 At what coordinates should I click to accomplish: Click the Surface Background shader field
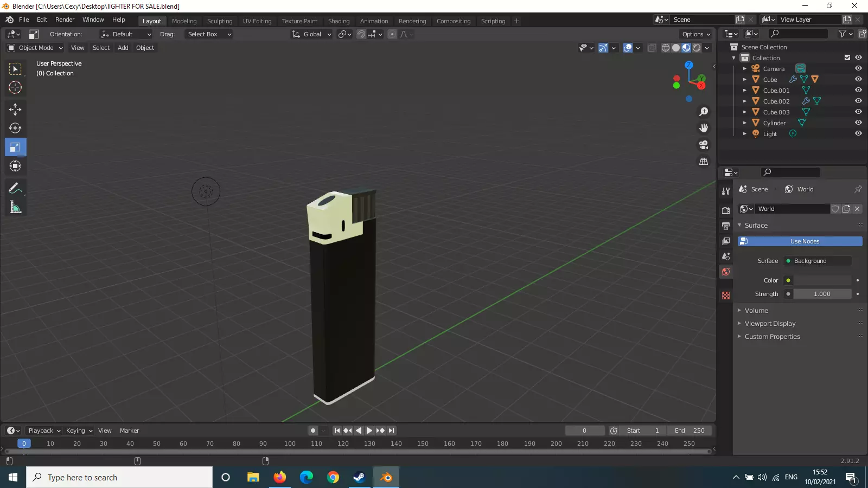tap(818, 261)
